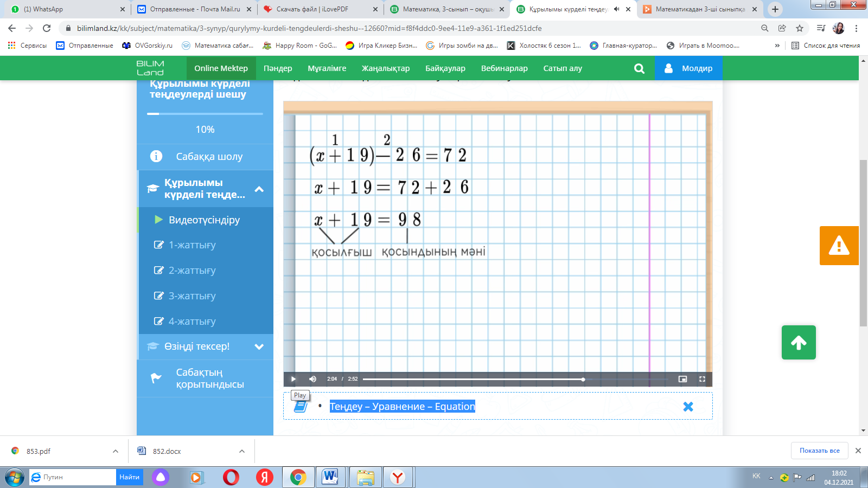The height and width of the screenshot is (488, 868).
Task: Open Жаңалықтар menu item
Action: 386,68
